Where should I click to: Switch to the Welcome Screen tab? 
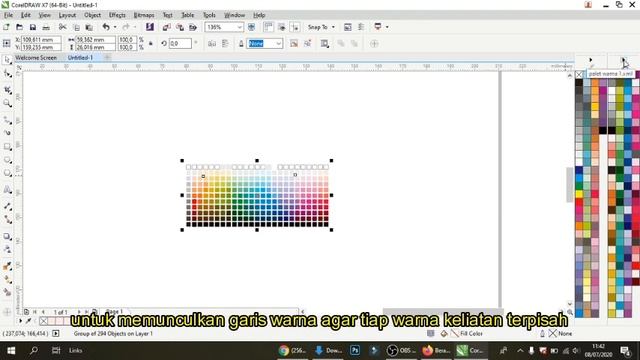pyautogui.click(x=36, y=58)
